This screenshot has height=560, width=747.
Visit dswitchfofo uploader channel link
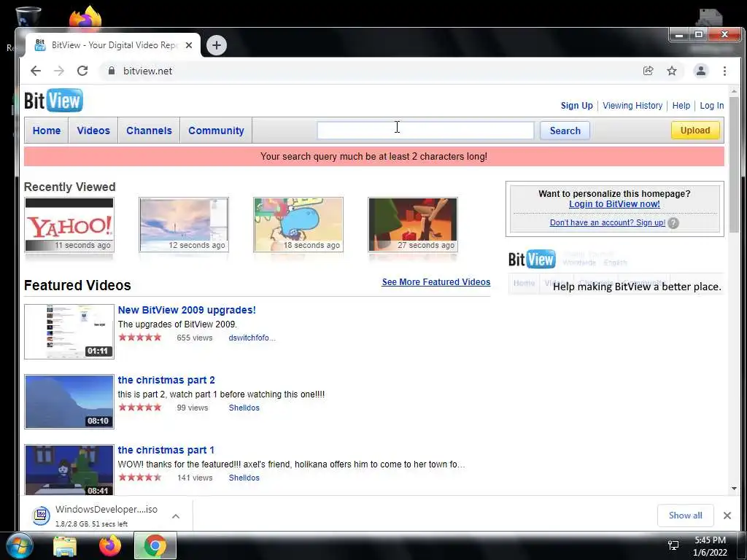point(252,338)
